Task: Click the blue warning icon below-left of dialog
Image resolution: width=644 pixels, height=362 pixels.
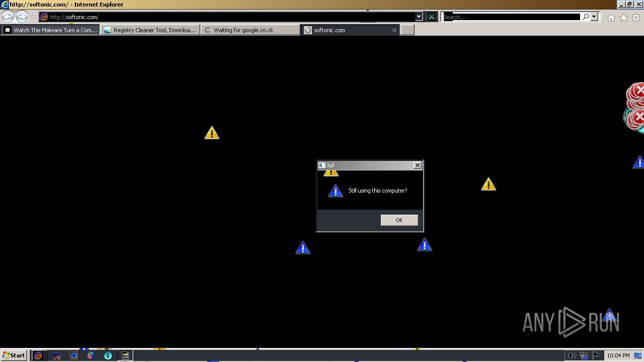Action: click(x=303, y=247)
